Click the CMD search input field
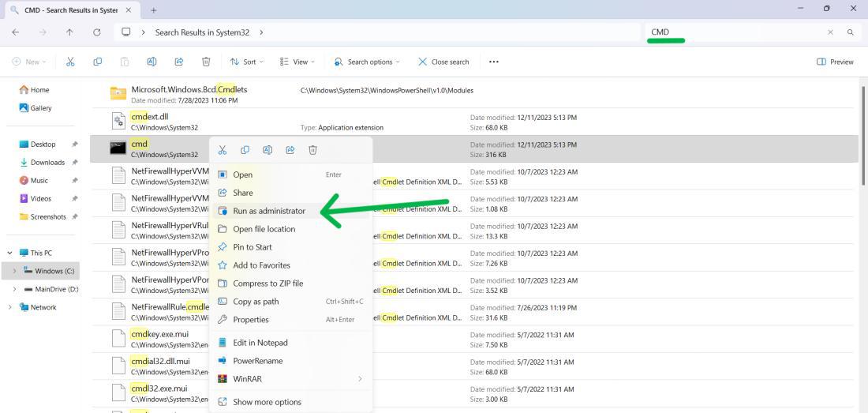Screen dimensions: 868x413 [735, 32]
